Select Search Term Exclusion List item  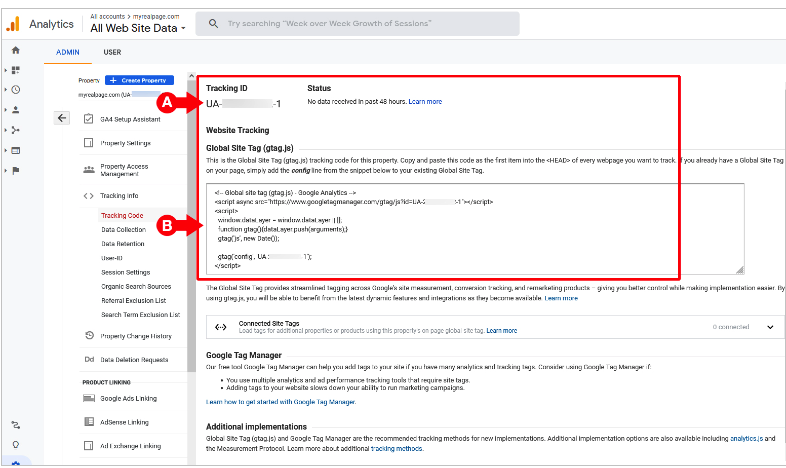[140, 314]
